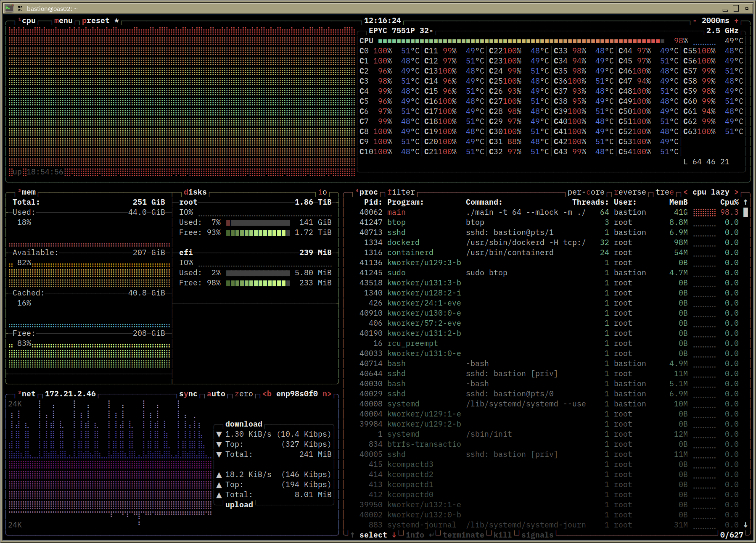The height and width of the screenshot is (543, 756).
Task: Click the root disk used bar
Action: 258,223
